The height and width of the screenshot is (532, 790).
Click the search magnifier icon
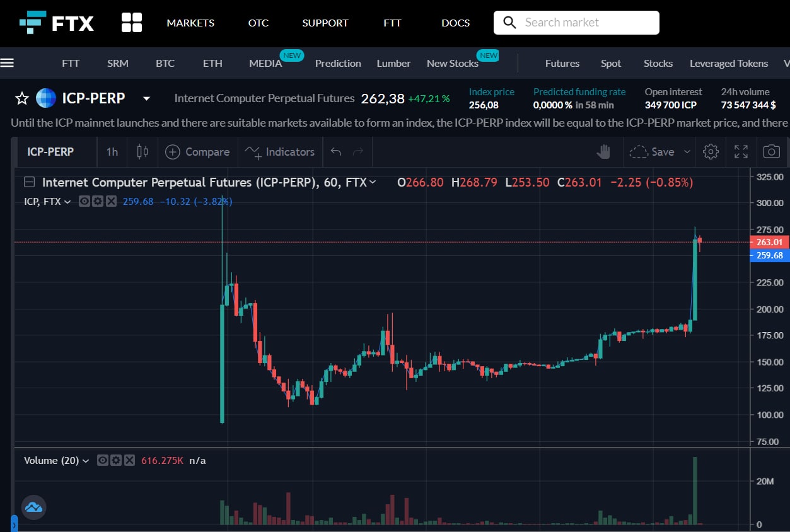pos(509,23)
